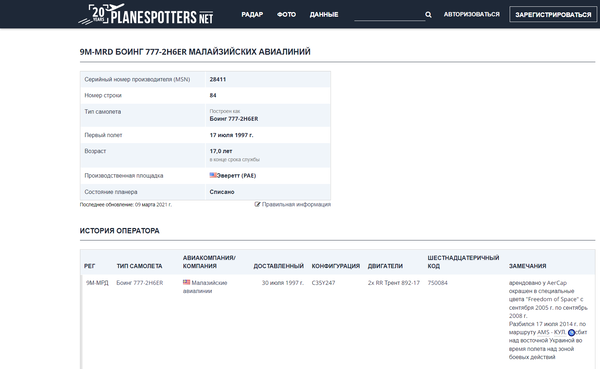This screenshot has height=369, width=600.
Task: Open the Боинг 777-2H6ER type link in the table
Action: (x=140, y=283)
